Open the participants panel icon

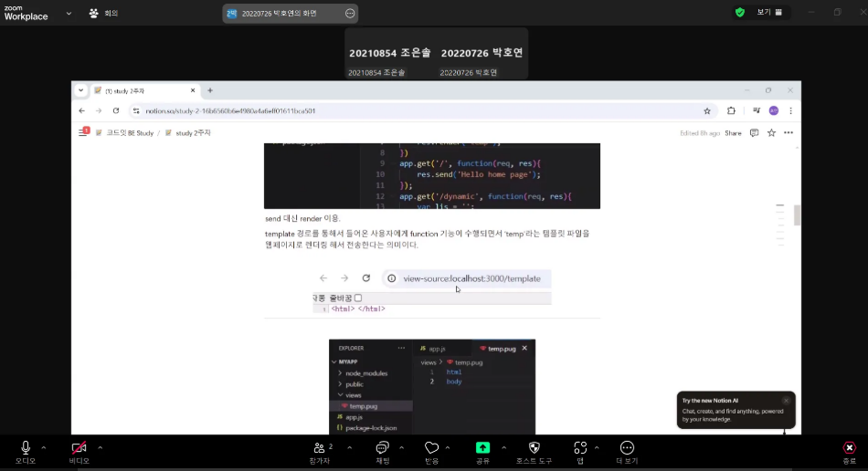click(320, 448)
